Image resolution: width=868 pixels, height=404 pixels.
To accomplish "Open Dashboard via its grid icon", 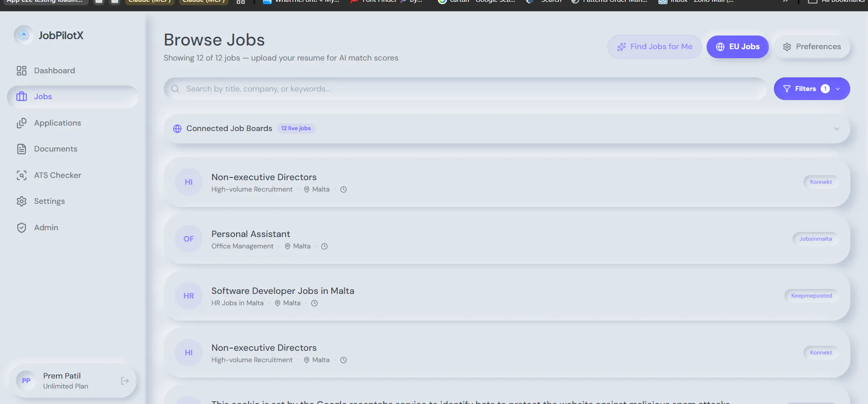I will click(x=21, y=71).
